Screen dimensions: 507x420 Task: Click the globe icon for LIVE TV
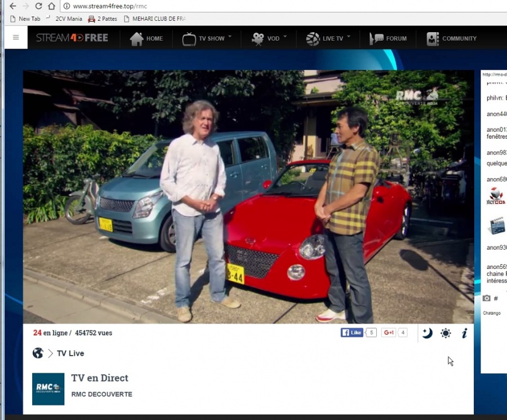[x=313, y=39]
